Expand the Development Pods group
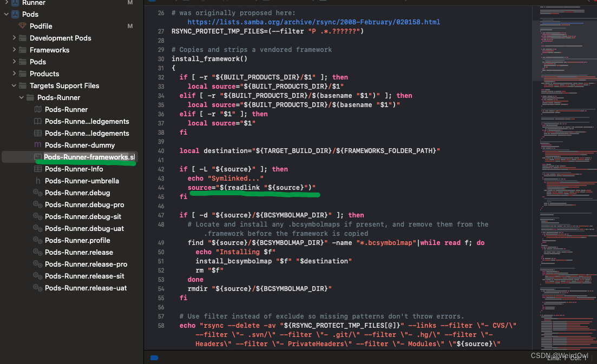This screenshot has width=597, height=364. point(14,38)
